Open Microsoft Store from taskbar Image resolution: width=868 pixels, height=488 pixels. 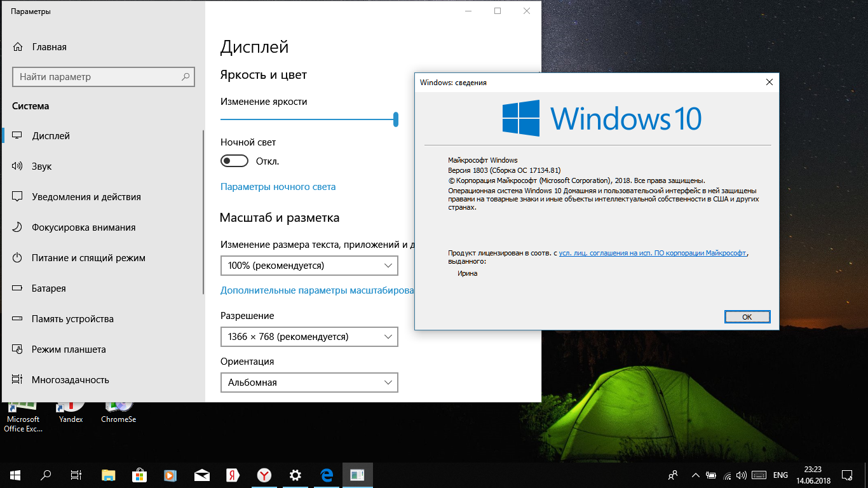[x=139, y=475]
